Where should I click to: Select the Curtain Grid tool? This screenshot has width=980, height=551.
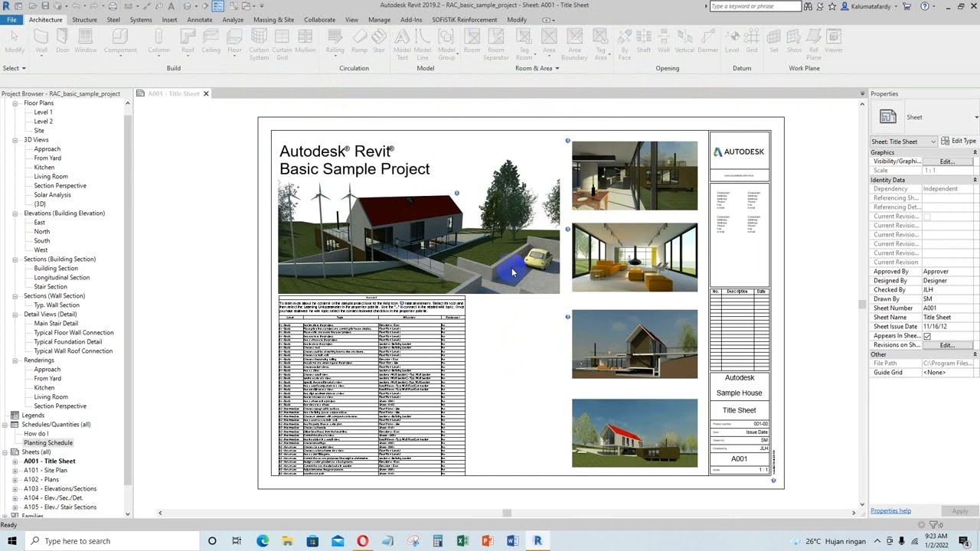[282, 44]
